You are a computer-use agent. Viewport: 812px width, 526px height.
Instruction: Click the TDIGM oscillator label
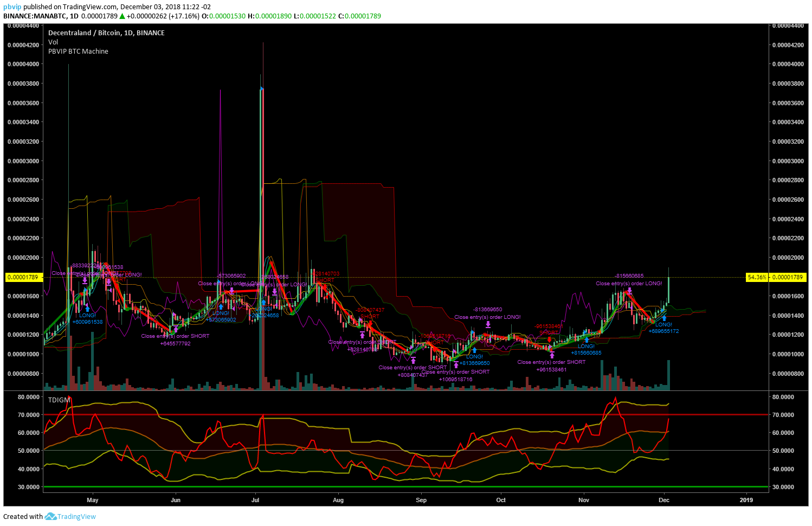click(59, 400)
